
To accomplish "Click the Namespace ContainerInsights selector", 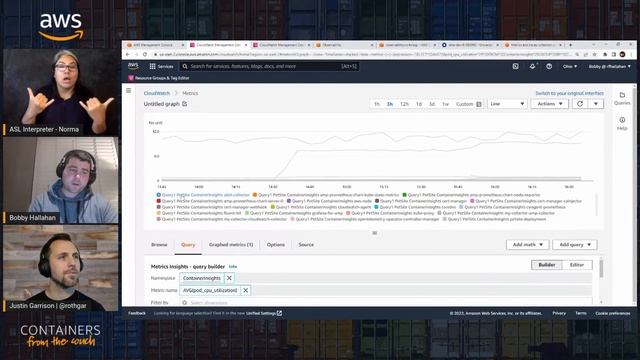I will click(x=202, y=278).
